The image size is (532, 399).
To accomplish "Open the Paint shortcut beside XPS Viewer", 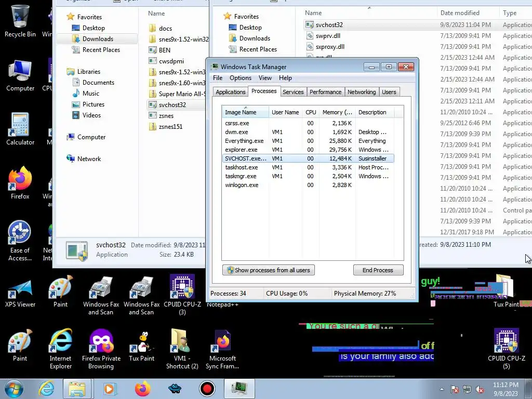I will click(60, 292).
